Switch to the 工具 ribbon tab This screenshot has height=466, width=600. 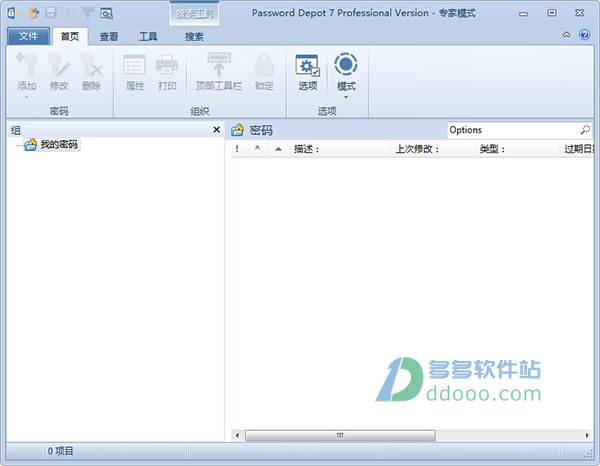click(x=148, y=37)
